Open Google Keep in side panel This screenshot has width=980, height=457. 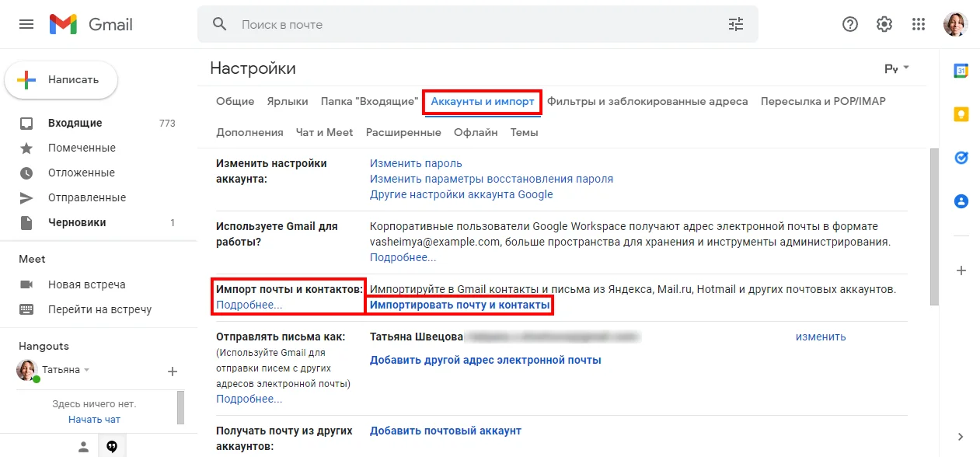(961, 114)
